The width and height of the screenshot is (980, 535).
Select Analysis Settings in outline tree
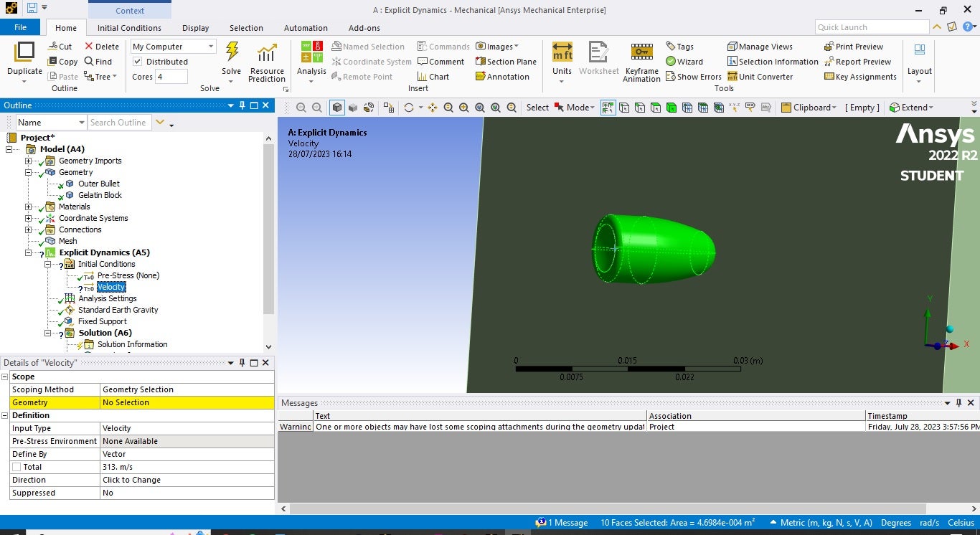pos(108,298)
